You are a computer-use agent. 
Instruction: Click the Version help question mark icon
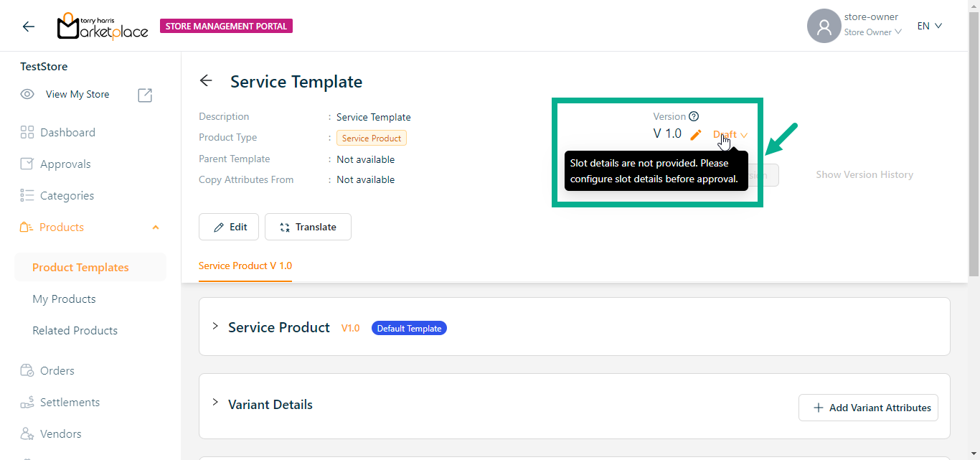coord(694,116)
